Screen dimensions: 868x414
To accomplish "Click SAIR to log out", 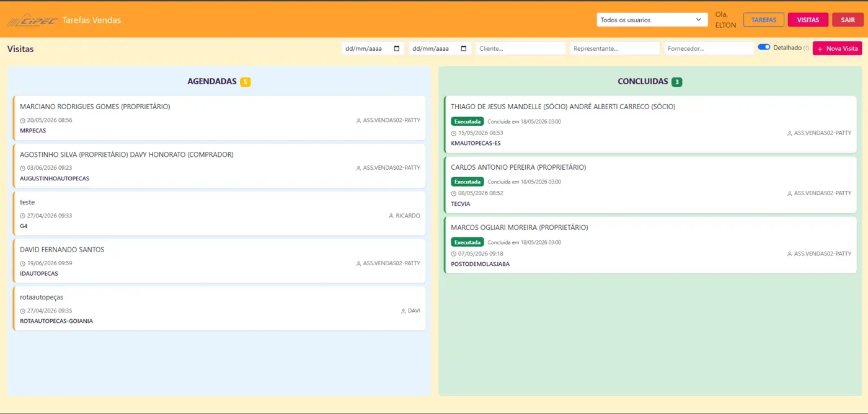I will tap(848, 20).
